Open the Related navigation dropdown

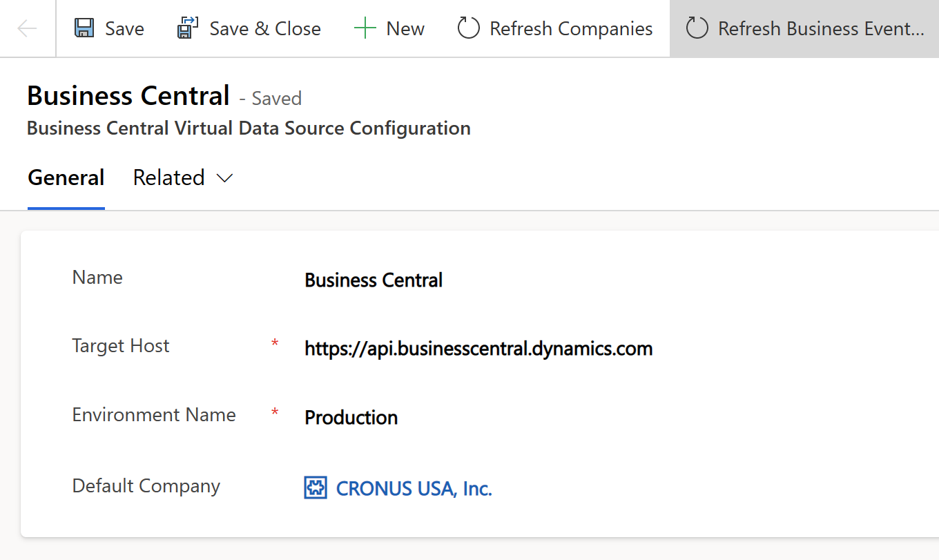(x=183, y=178)
